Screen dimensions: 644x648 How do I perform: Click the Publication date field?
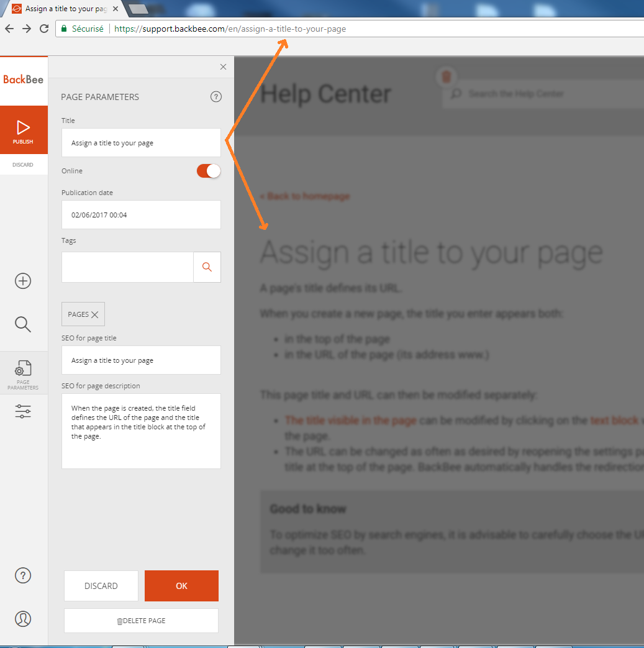[x=141, y=214]
